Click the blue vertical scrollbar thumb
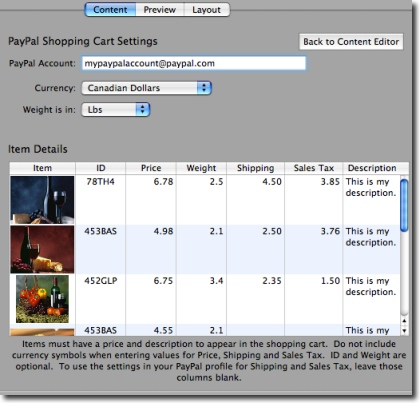Screen dimensions: 420x403 (404, 205)
